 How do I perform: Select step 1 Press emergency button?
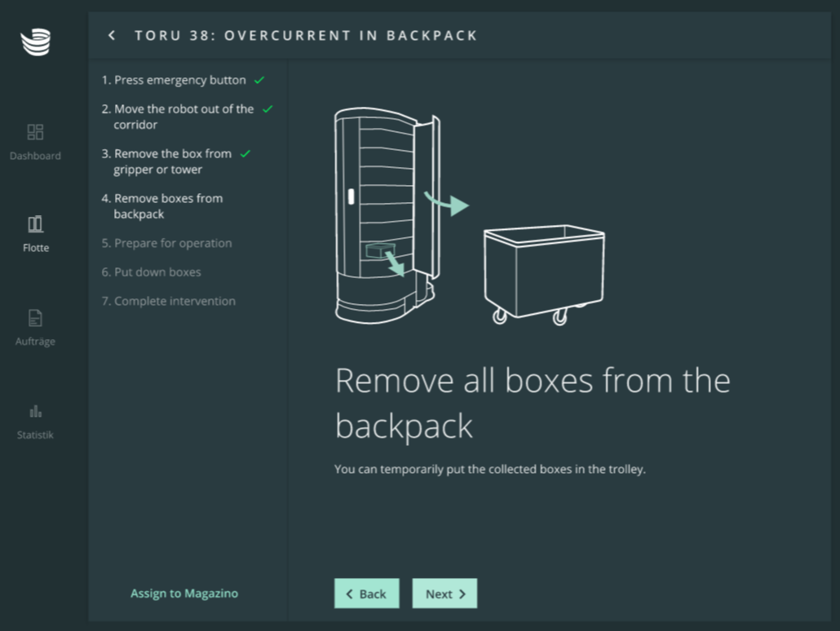click(173, 81)
